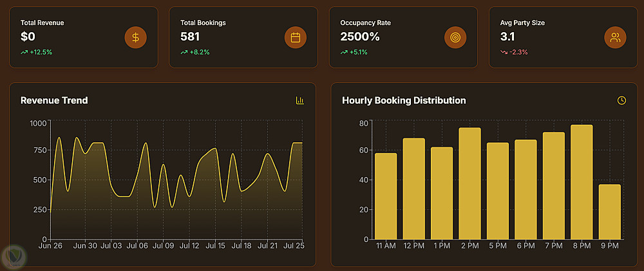The width and height of the screenshot is (644, 271).
Task: Click the Occupancy Rate label
Action: (366, 23)
